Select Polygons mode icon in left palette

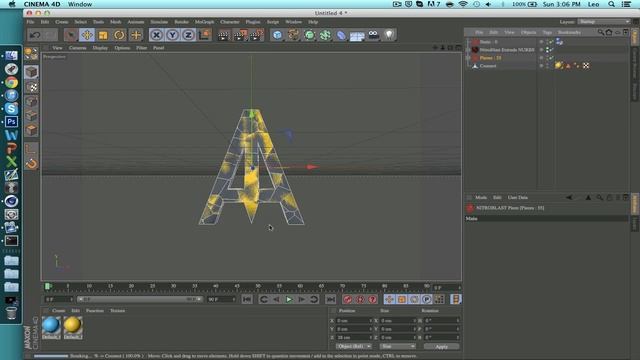31,130
